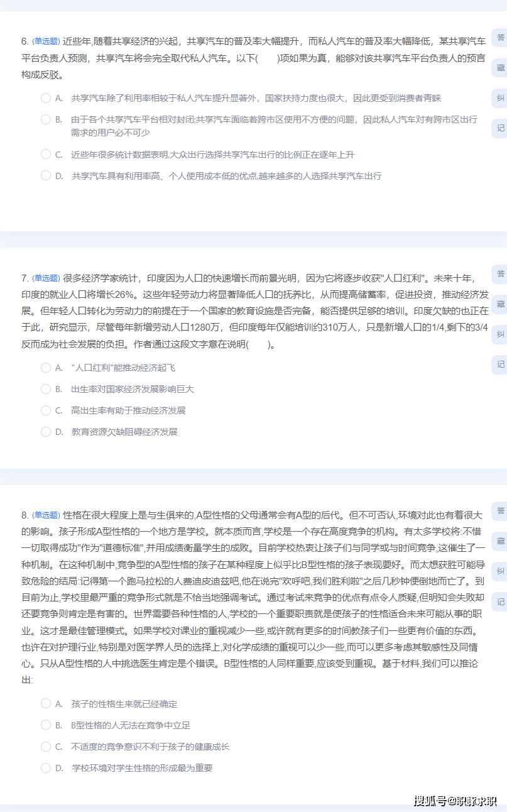
Task: Pick radio option D of question 6
Action: [x=46, y=175]
